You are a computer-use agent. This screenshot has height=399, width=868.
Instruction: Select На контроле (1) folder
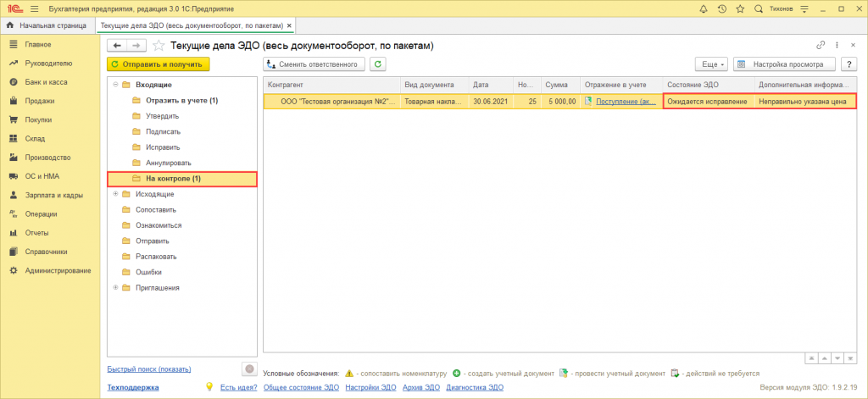coord(182,179)
